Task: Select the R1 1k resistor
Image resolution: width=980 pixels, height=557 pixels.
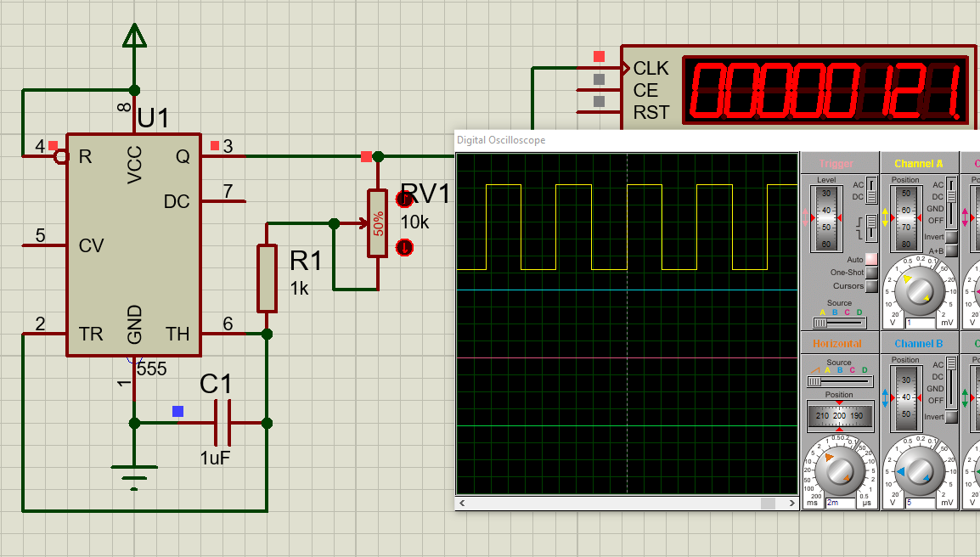Action: click(267, 278)
